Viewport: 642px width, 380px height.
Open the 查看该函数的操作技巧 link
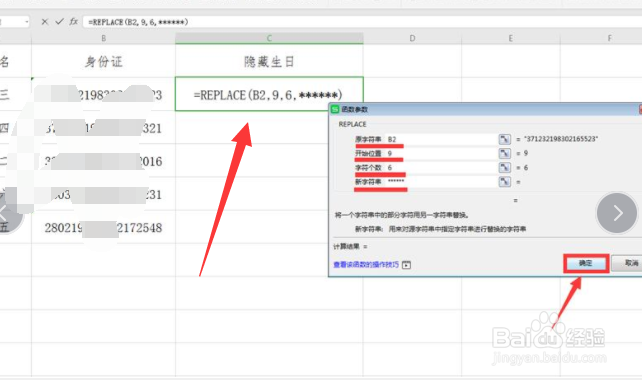(x=366, y=265)
